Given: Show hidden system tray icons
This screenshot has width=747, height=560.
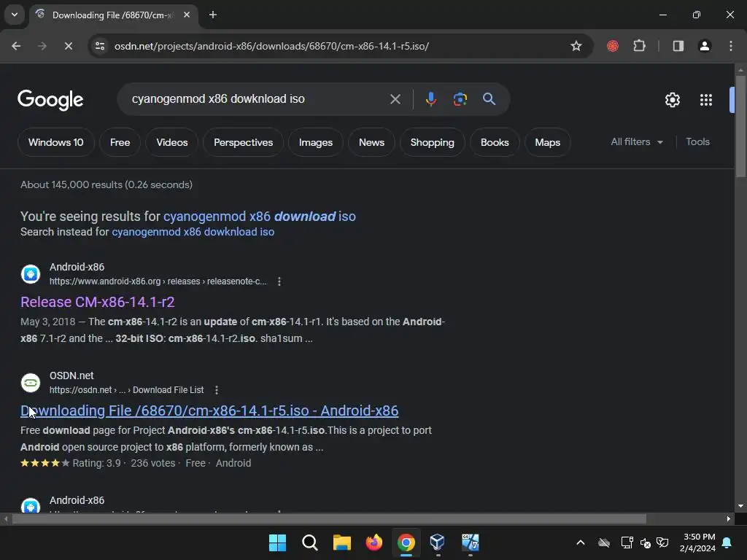Looking at the screenshot, I should [580, 542].
